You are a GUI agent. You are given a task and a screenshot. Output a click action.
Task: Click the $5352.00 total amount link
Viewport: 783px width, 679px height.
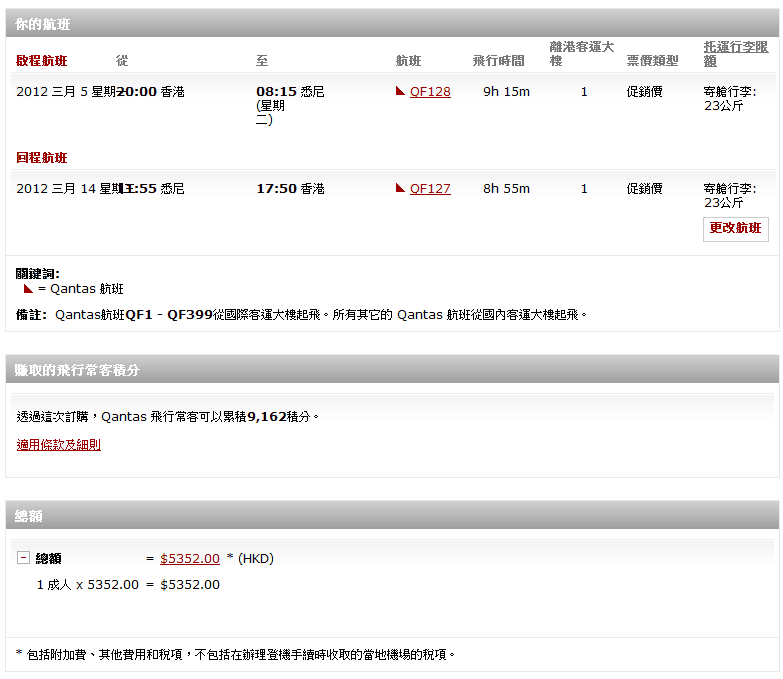coord(190,559)
